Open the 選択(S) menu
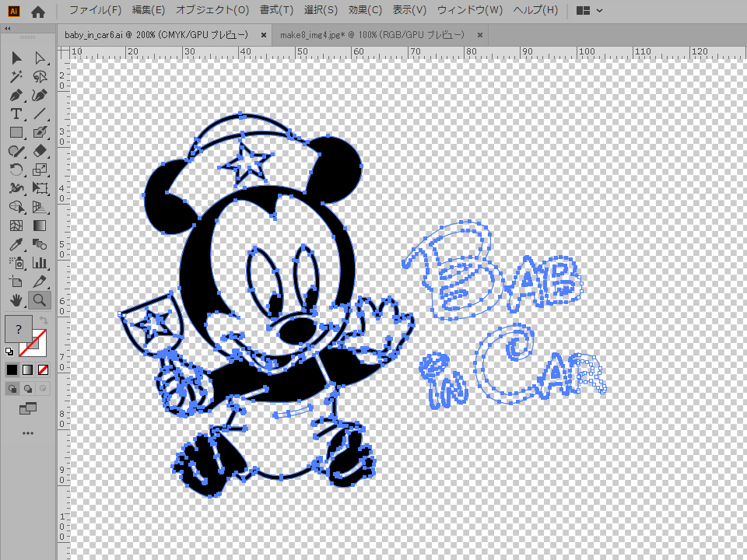 321,10
